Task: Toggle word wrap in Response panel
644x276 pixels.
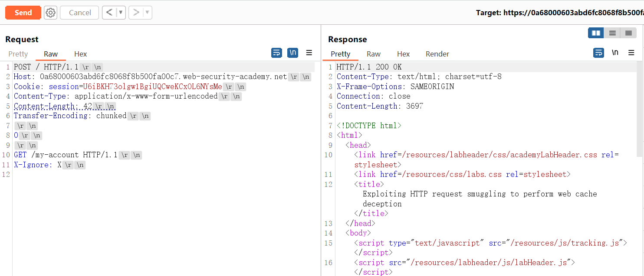Action: (599, 53)
